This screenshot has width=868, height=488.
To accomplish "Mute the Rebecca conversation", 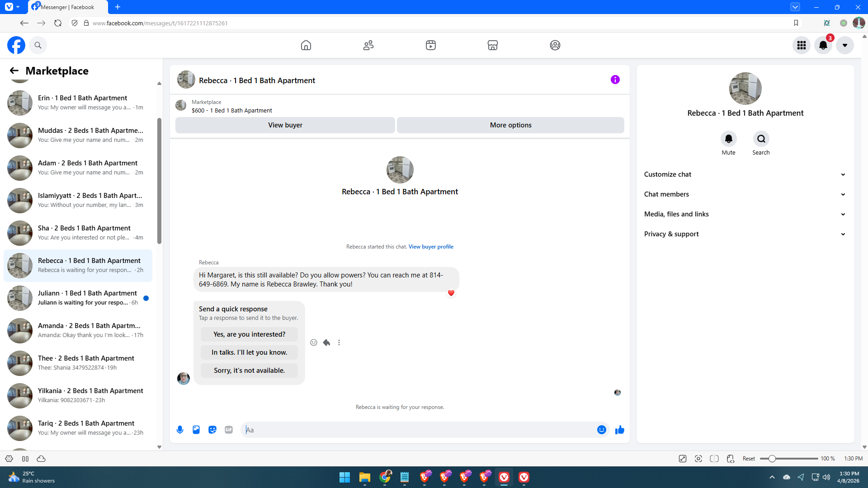I will pos(728,139).
